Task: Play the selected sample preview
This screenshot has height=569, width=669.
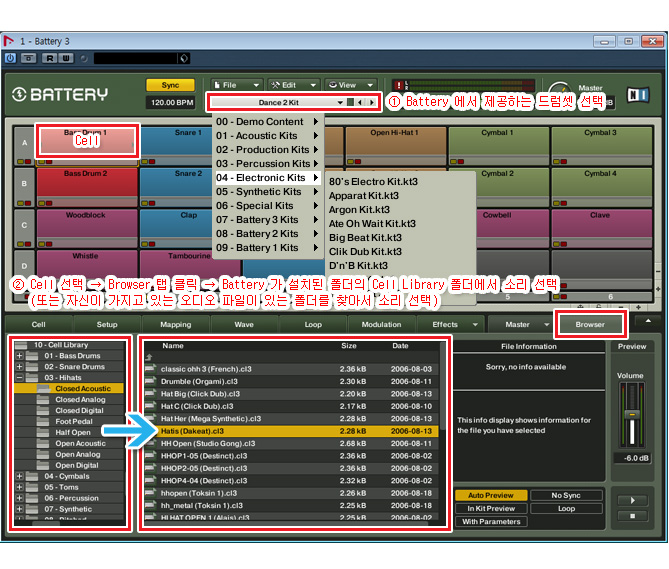Action: [x=632, y=500]
